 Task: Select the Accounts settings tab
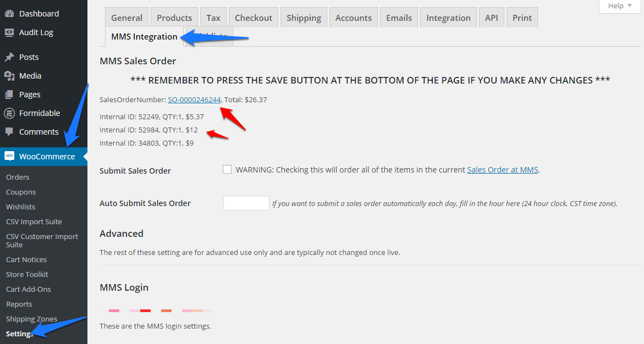[353, 18]
